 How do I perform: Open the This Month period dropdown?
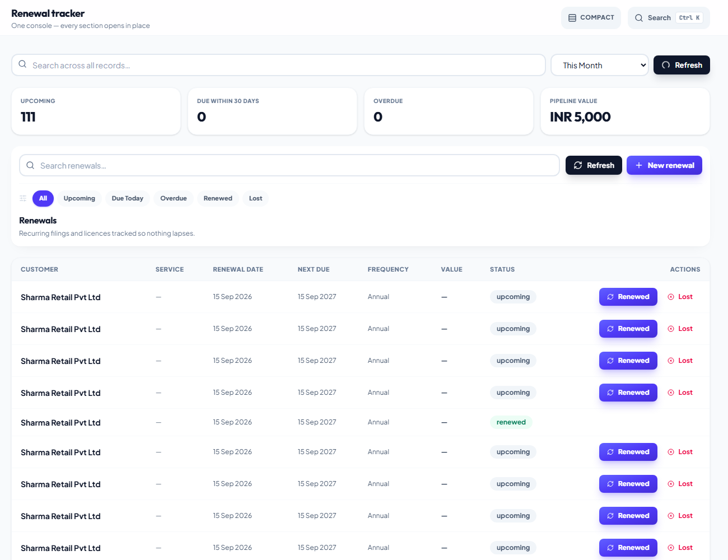pos(600,65)
